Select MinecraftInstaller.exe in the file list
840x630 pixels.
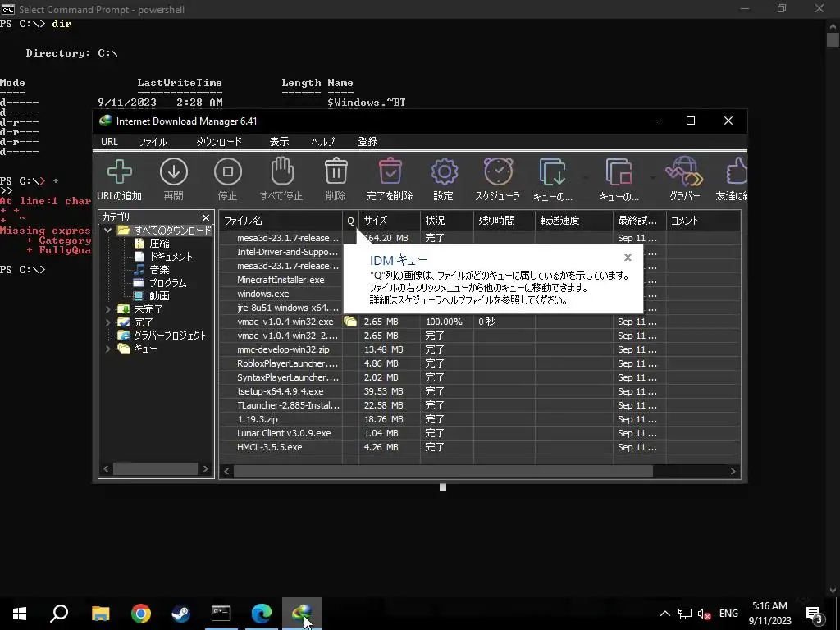click(281, 280)
